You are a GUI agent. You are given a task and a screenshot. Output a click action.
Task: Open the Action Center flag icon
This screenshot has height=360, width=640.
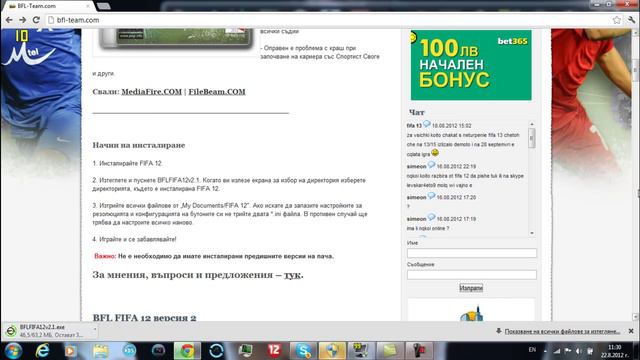[x=568, y=351]
